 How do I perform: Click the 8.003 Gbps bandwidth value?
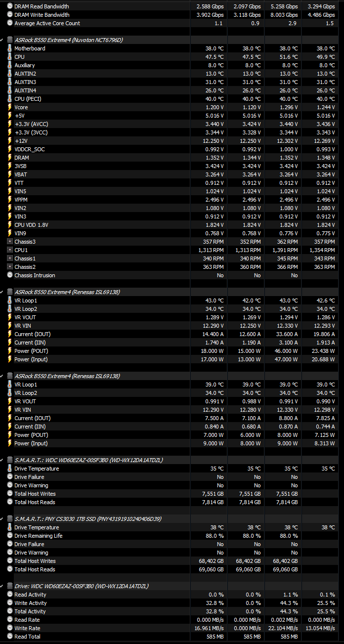pyautogui.click(x=284, y=15)
